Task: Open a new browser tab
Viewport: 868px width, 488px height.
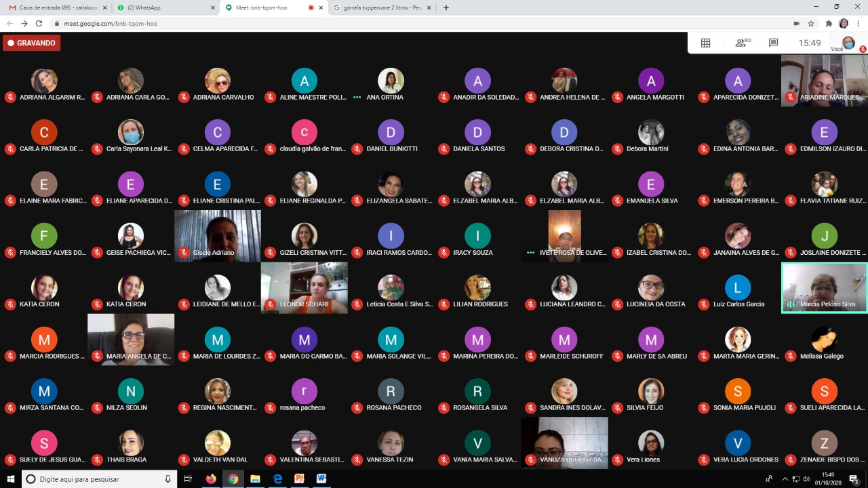Action: coord(446,7)
